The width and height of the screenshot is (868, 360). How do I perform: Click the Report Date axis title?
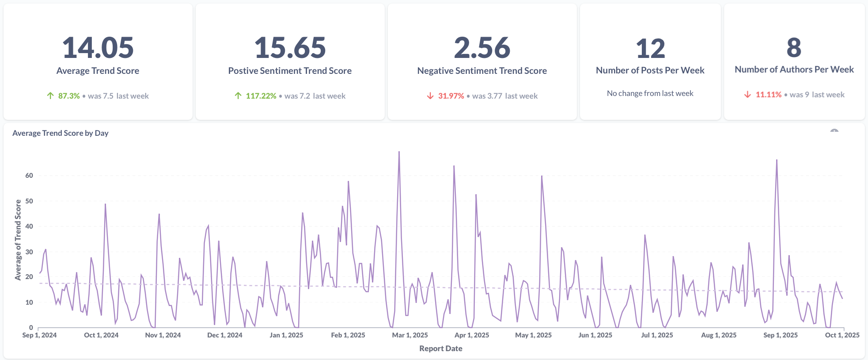[x=440, y=349]
